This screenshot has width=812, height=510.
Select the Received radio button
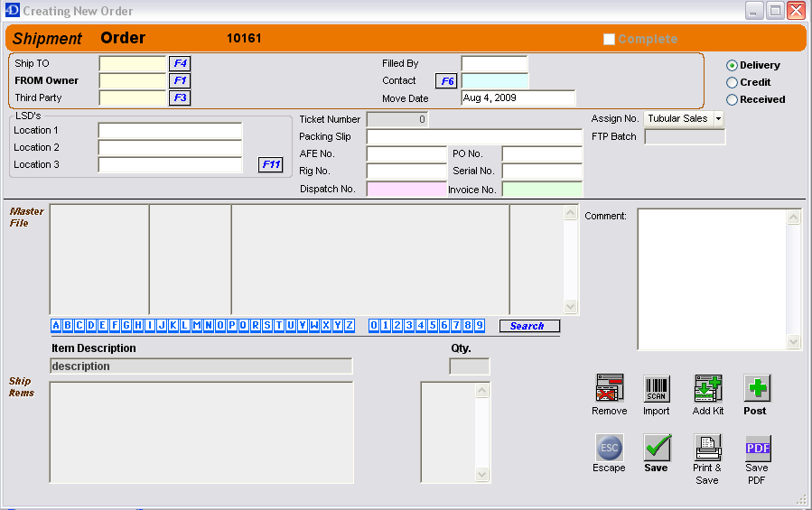[732, 99]
